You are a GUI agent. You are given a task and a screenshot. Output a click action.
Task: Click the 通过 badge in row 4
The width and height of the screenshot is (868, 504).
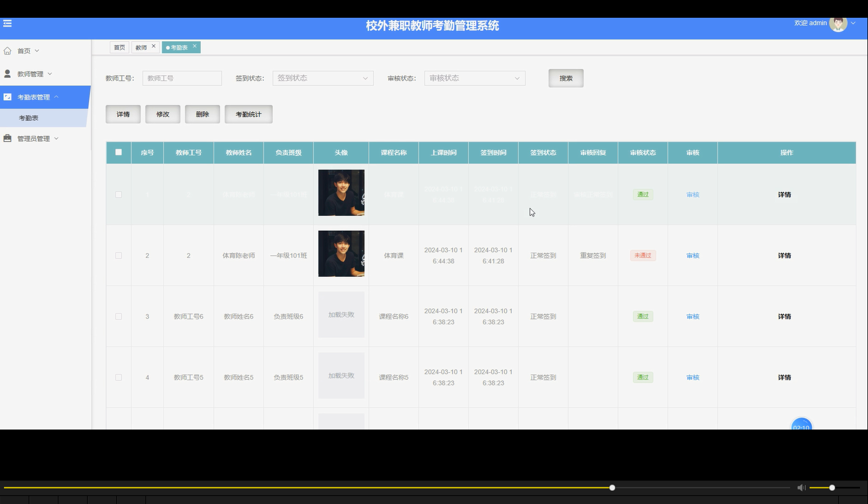(643, 377)
